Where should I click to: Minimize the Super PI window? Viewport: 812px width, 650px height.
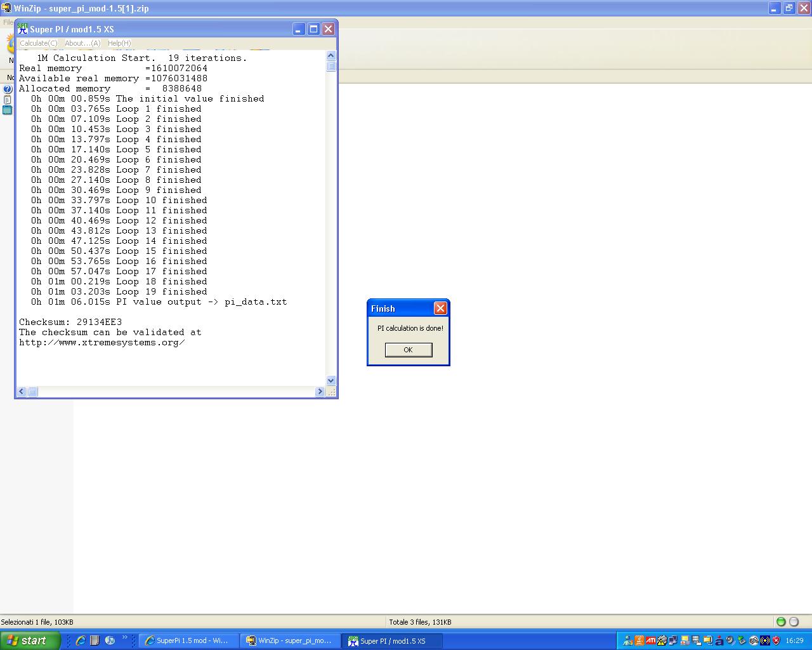click(x=299, y=29)
